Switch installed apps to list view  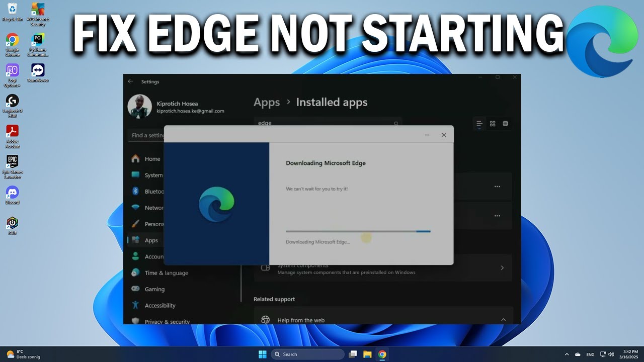tap(479, 123)
